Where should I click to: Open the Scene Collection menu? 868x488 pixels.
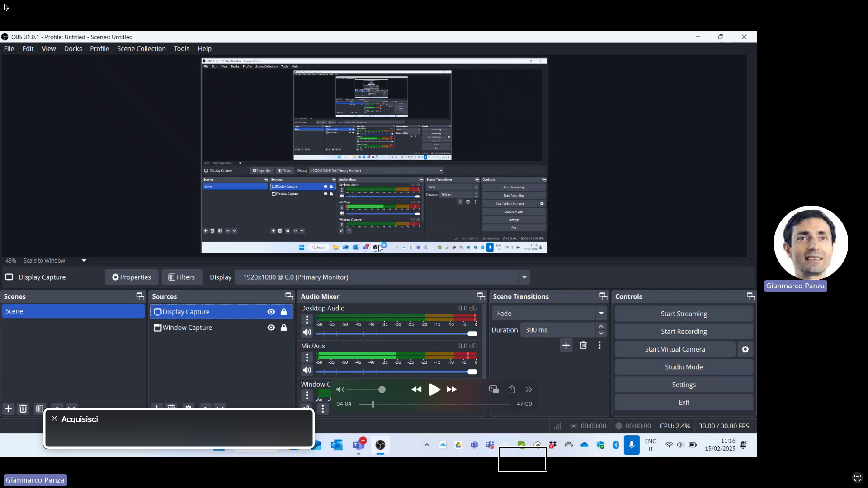pos(142,49)
